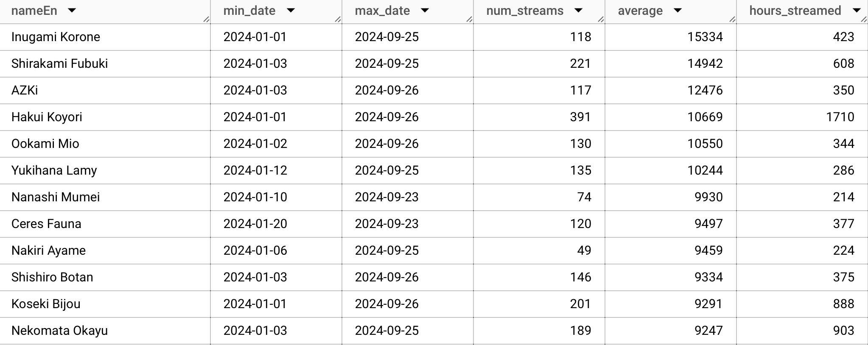
Task: Open the max_date column dropdown arrow
Action: [425, 11]
